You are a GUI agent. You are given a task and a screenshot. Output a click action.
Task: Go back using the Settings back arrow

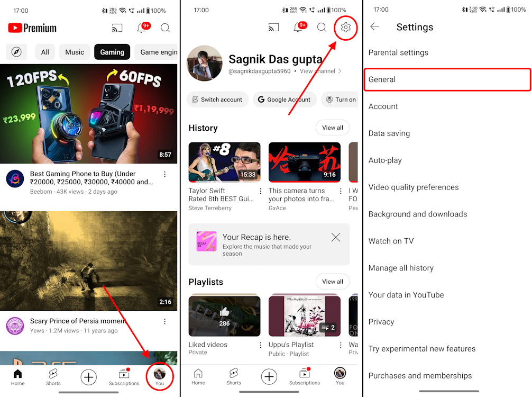click(375, 27)
